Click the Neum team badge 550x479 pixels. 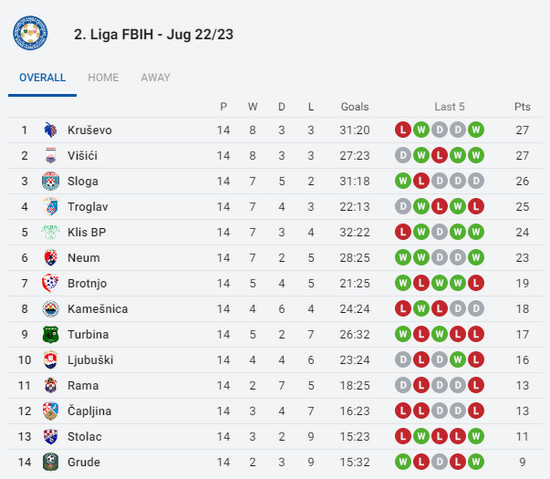tap(51, 258)
